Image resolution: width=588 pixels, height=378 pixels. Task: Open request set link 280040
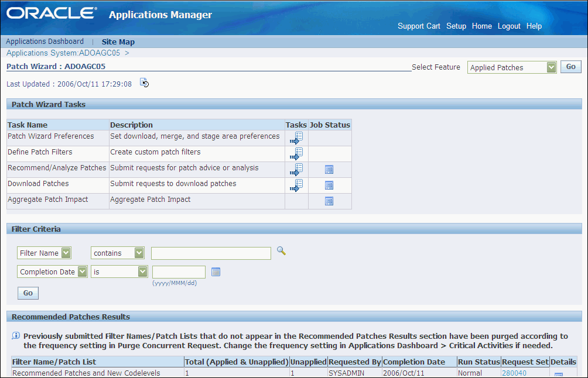[x=514, y=373]
